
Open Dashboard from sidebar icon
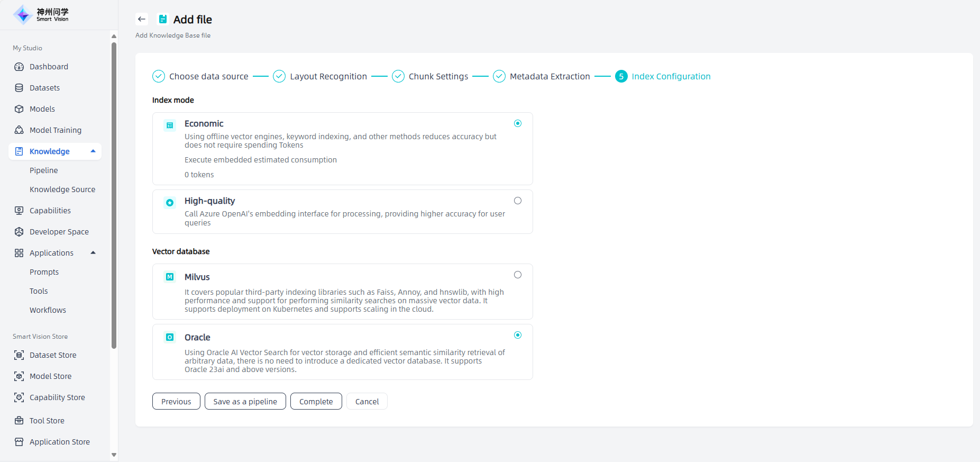(x=19, y=67)
